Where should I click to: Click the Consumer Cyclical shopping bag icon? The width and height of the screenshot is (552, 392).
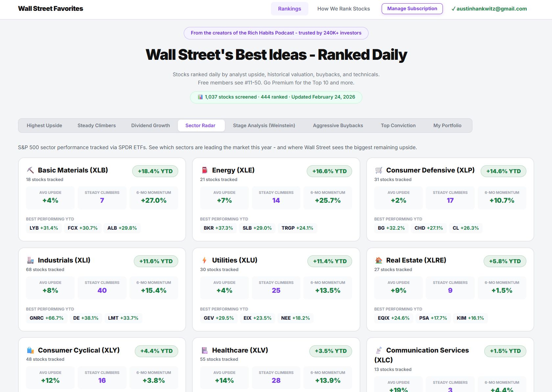30,350
